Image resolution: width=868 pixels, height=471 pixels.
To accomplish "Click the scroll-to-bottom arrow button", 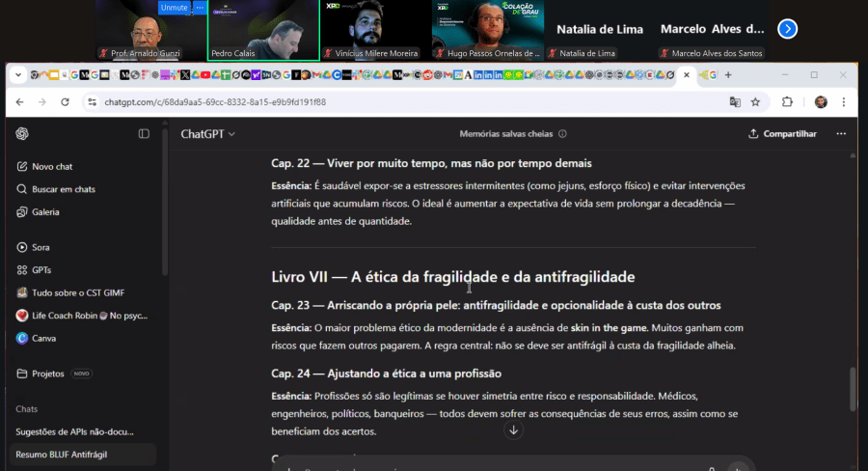I will click(513, 430).
